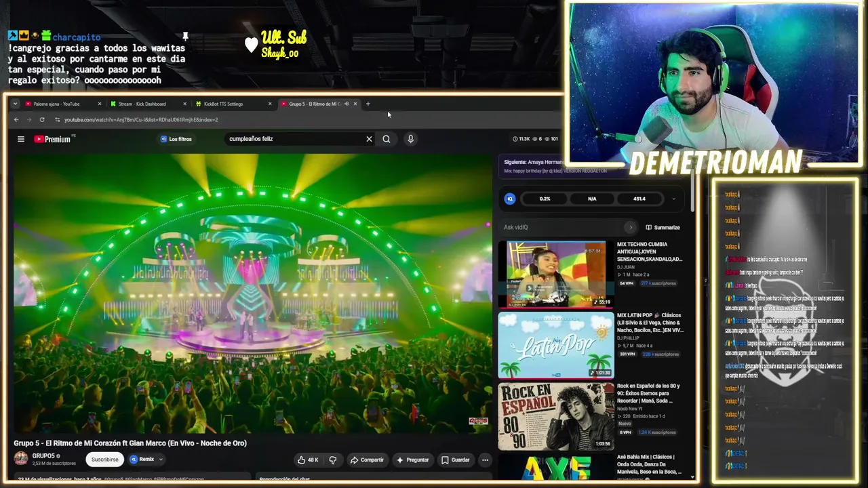This screenshot has height=488, width=868.
Task: Open the YouTube guide hamburger menu
Action: click(21, 139)
